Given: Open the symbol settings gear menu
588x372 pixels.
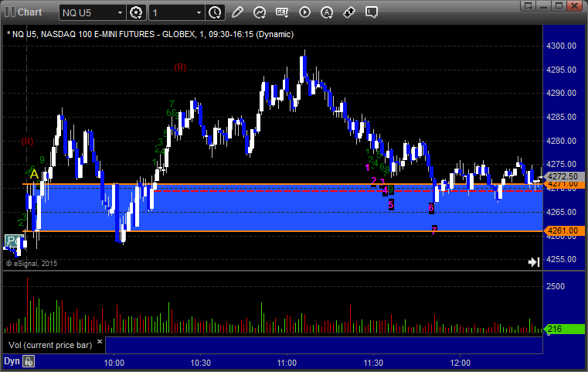Looking at the screenshot, I should [136, 13].
